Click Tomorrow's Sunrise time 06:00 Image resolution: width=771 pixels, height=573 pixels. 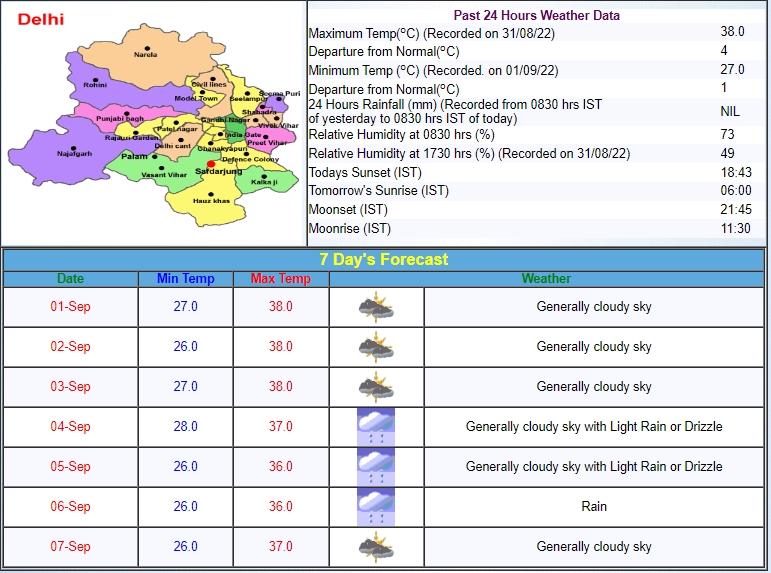[x=736, y=190]
